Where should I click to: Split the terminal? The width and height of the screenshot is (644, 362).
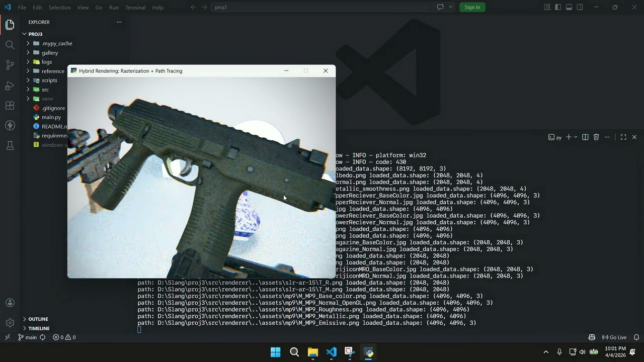pyautogui.click(x=585, y=137)
